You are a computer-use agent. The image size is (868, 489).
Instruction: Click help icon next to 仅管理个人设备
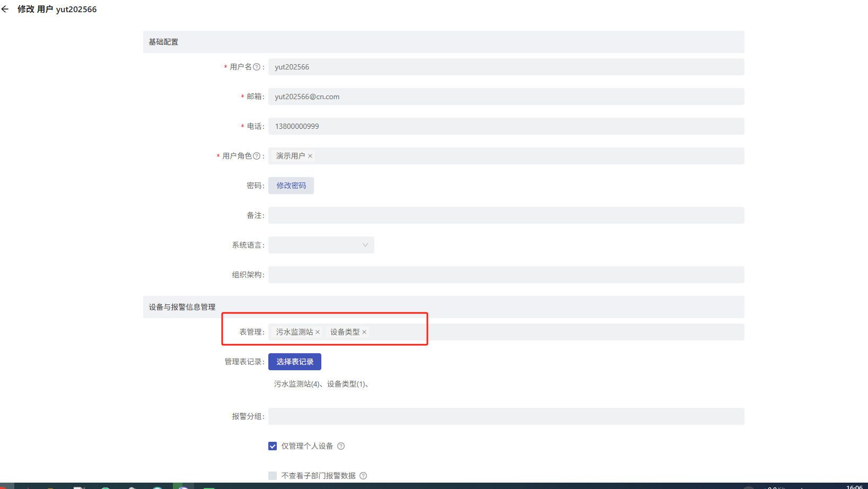pos(341,446)
